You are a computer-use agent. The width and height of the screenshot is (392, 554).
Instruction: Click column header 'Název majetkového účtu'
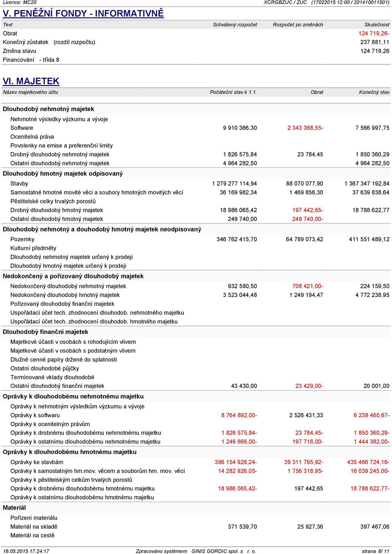[30, 92]
